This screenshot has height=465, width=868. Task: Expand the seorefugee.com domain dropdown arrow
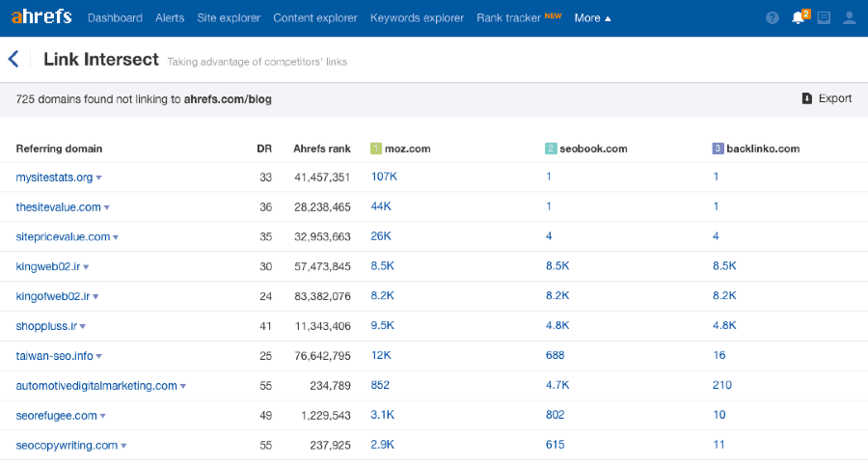click(x=103, y=417)
